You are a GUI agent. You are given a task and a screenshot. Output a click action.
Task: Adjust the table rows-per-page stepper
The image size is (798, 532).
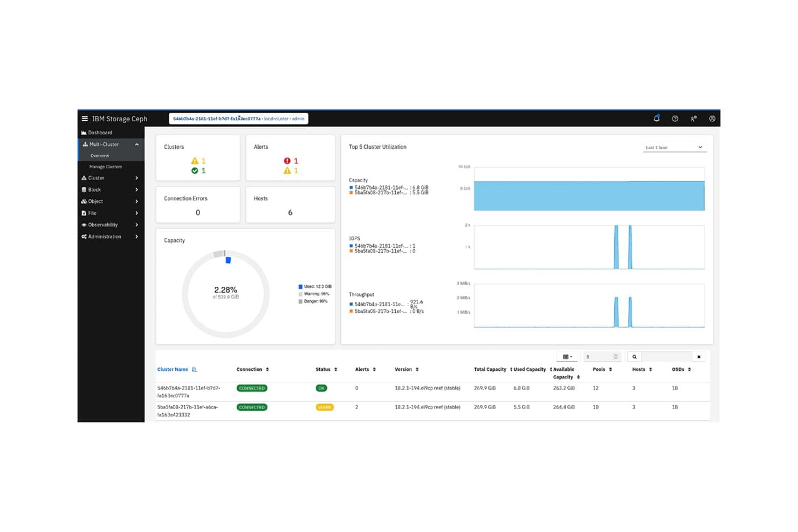[x=615, y=357]
